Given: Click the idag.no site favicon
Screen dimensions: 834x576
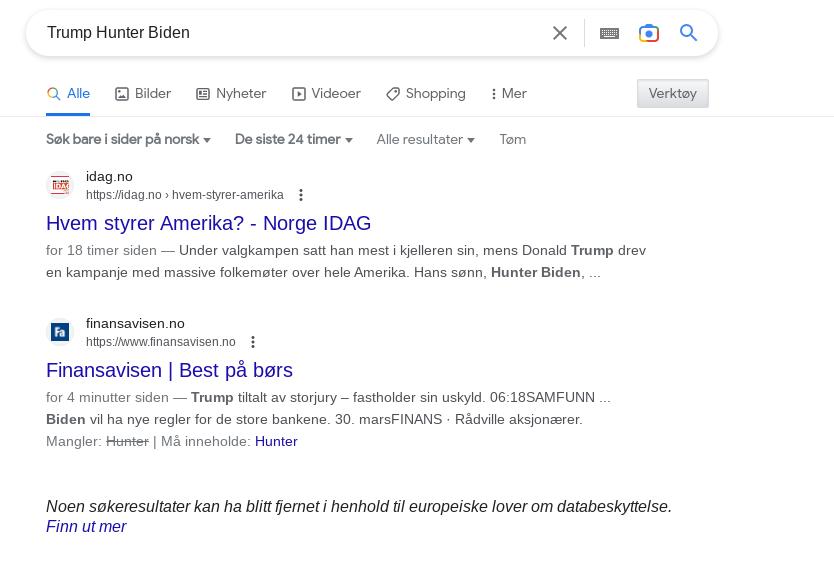Looking at the screenshot, I should click(x=60, y=186).
